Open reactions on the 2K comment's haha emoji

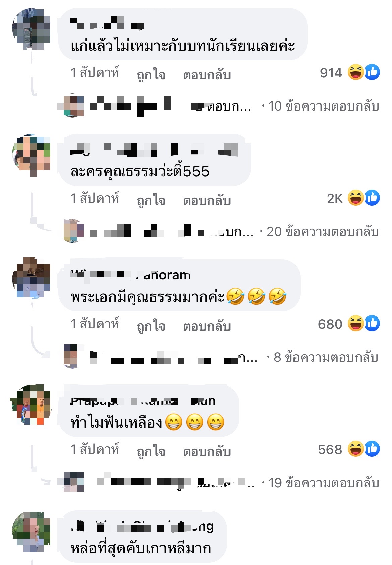tap(356, 198)
